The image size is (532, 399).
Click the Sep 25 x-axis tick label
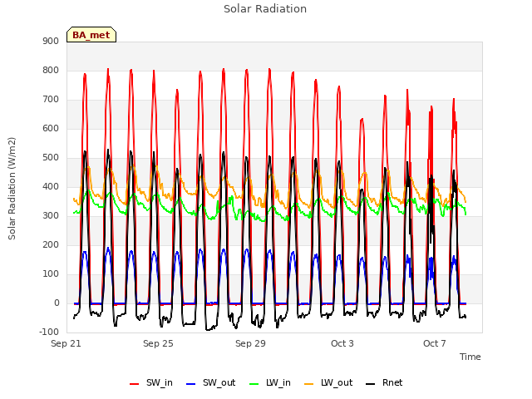[158, 343]
